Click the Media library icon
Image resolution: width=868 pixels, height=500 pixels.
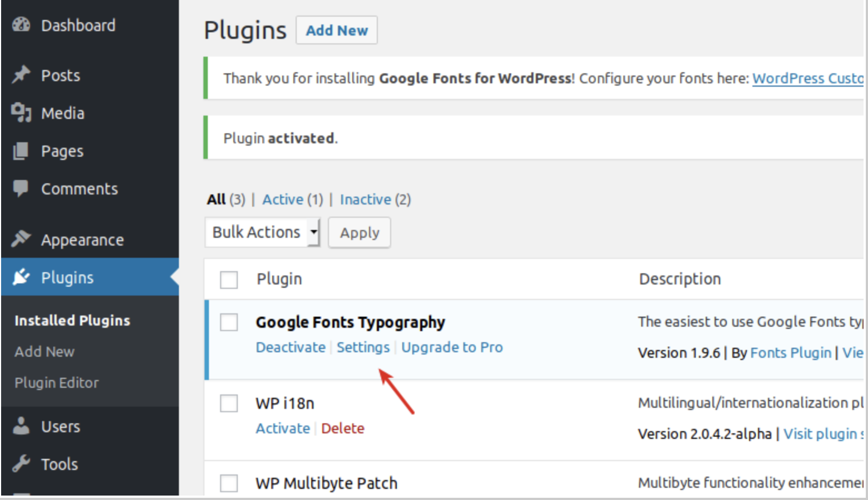(x=21, y=113)
